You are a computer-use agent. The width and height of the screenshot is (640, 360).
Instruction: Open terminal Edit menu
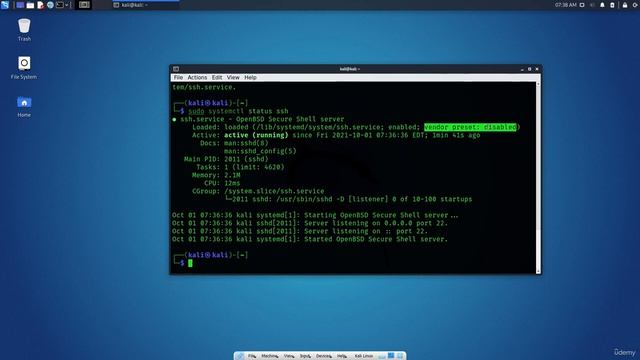click(x=217, y=78)
